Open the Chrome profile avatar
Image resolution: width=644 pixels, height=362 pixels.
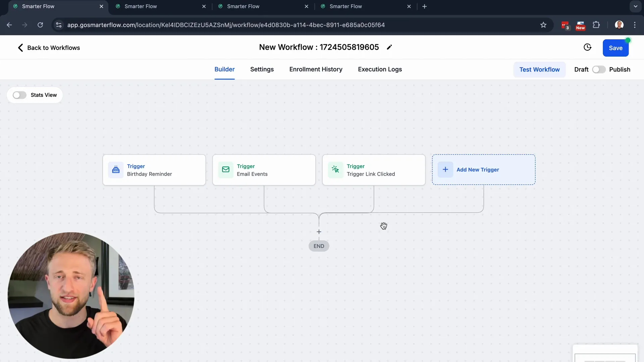click(619, 25)
